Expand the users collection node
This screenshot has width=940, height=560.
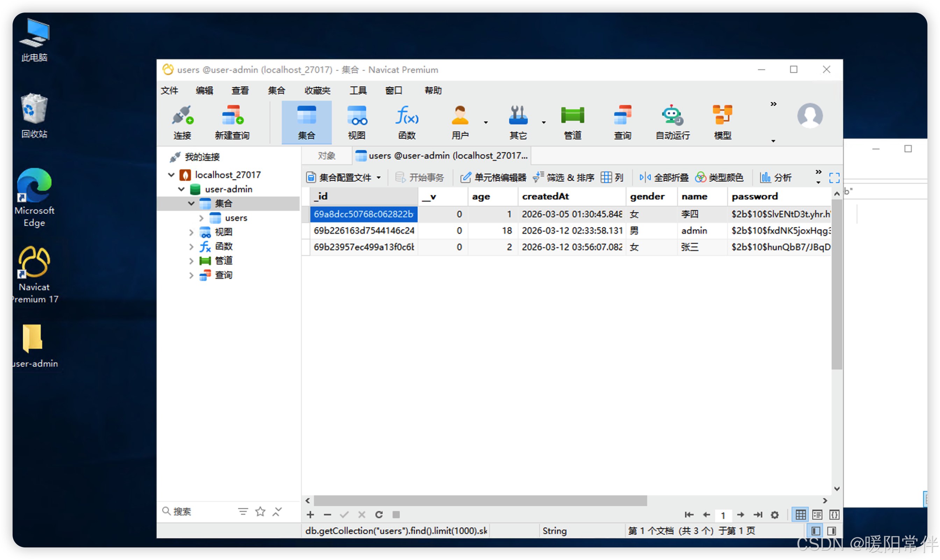(x=201, y=218)
